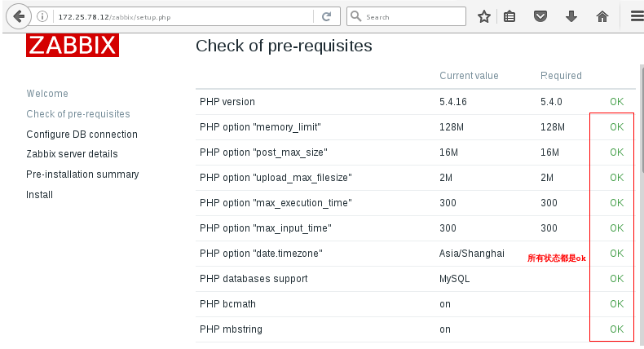Select the Install step in sidebar

pyautogui.click(x=39, y=195)
